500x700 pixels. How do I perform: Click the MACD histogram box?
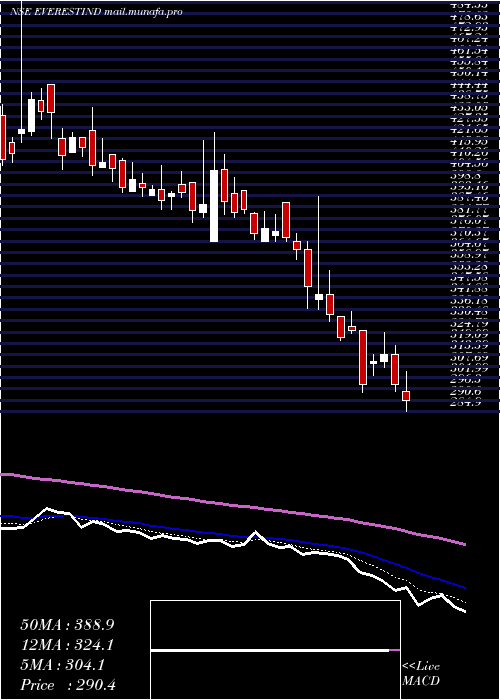point(275,650)
